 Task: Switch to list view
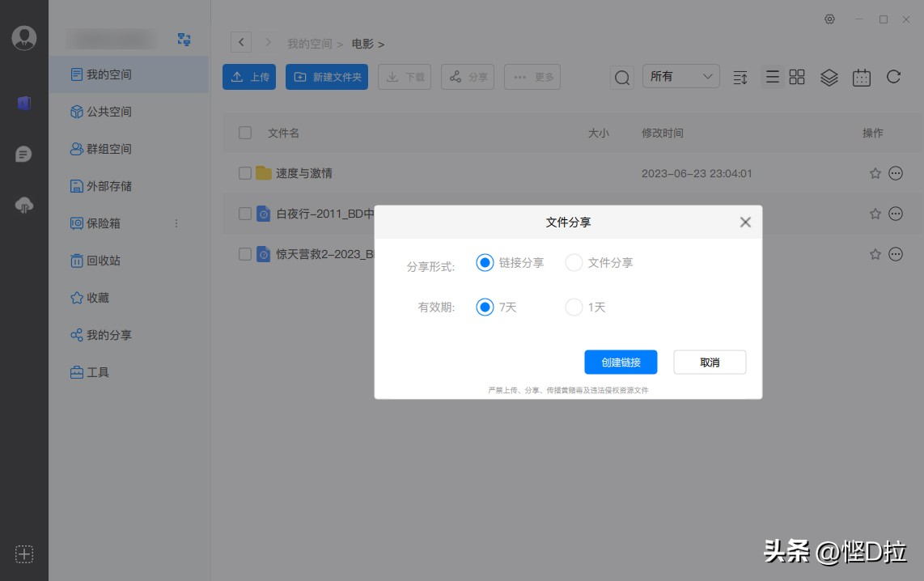pos(771,76)
